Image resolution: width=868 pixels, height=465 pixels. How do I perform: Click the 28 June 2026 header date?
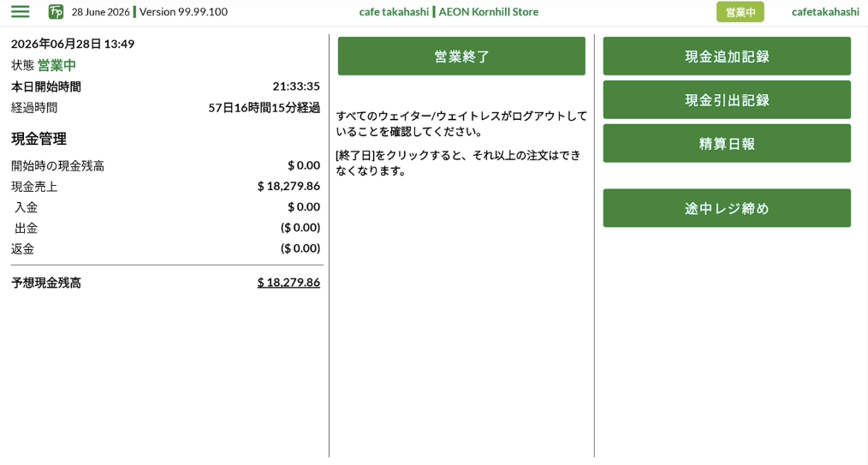coord(100,12)
